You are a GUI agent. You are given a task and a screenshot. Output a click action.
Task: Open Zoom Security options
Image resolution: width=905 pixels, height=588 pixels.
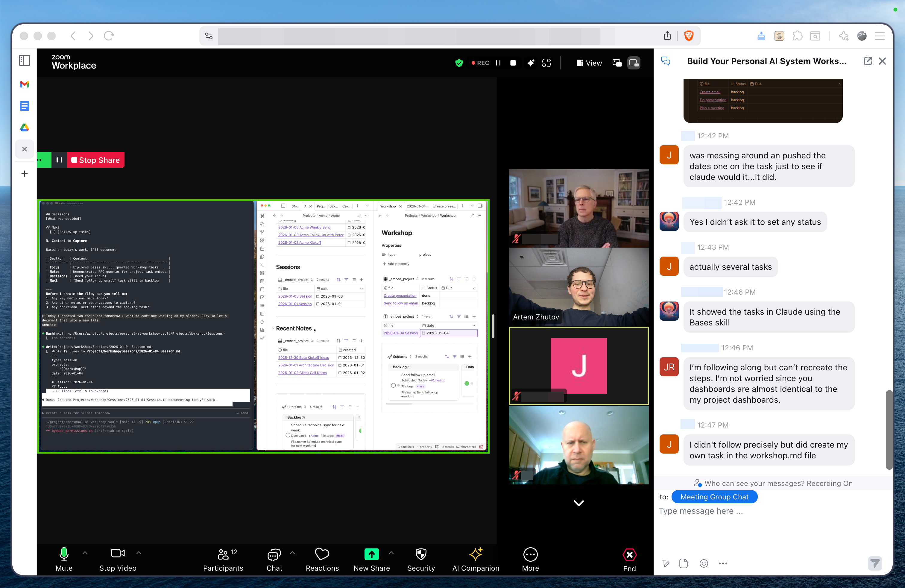pyautogui.click(x=421, y=560)
